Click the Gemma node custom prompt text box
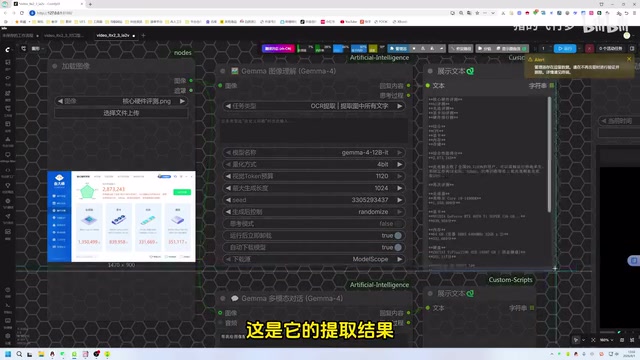The height and width of the screenshot is (360, 640). pos(314,130)
